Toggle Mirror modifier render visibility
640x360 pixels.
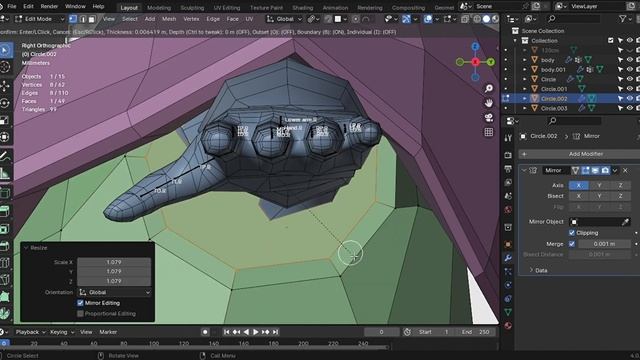coord(605,170)
